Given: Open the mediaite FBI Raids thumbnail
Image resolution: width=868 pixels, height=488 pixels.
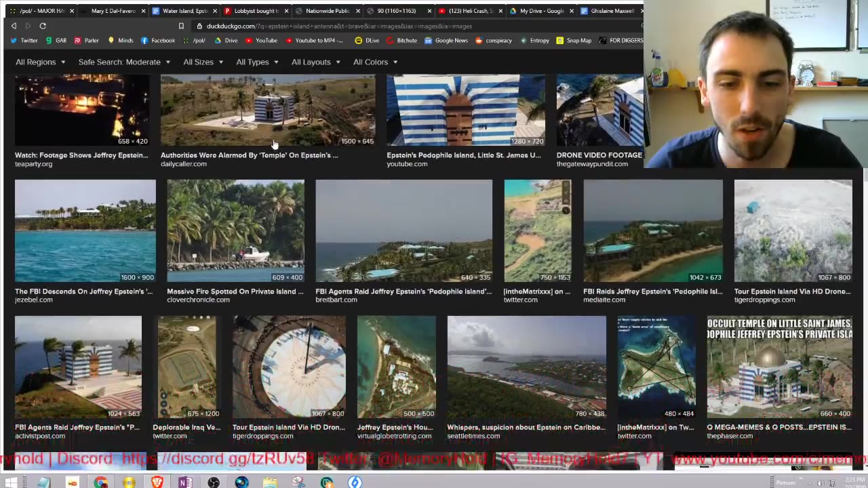Looking at the screenshot, I should click(x=653, y=230).
